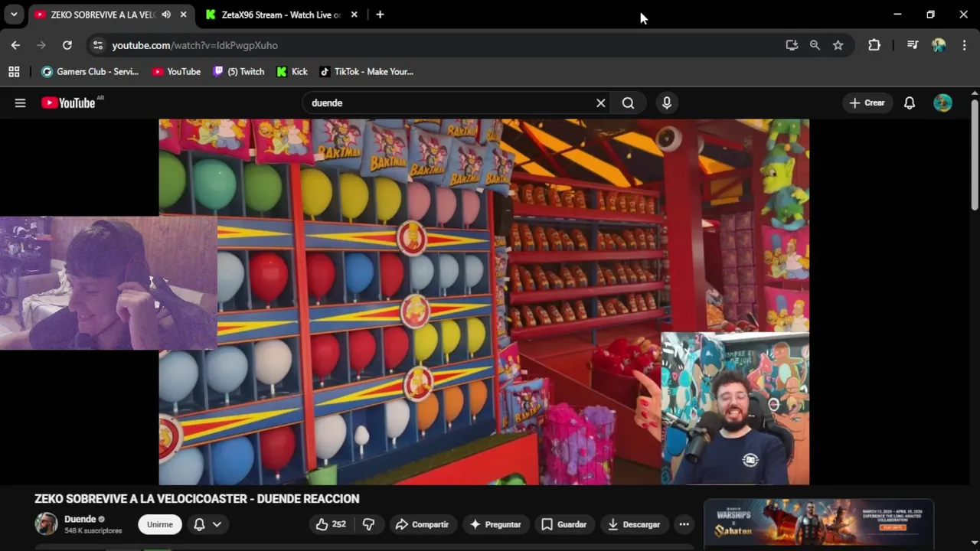Open the Duende channel name link
980x551 pixels.
pyautogui.click(x=80, y=519)
